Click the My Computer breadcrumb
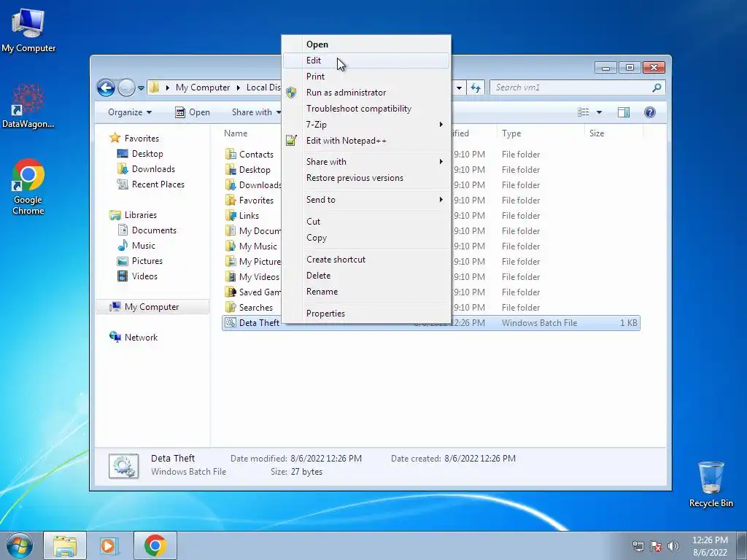This screenshot has width=747, height=560. coord(203,87)
